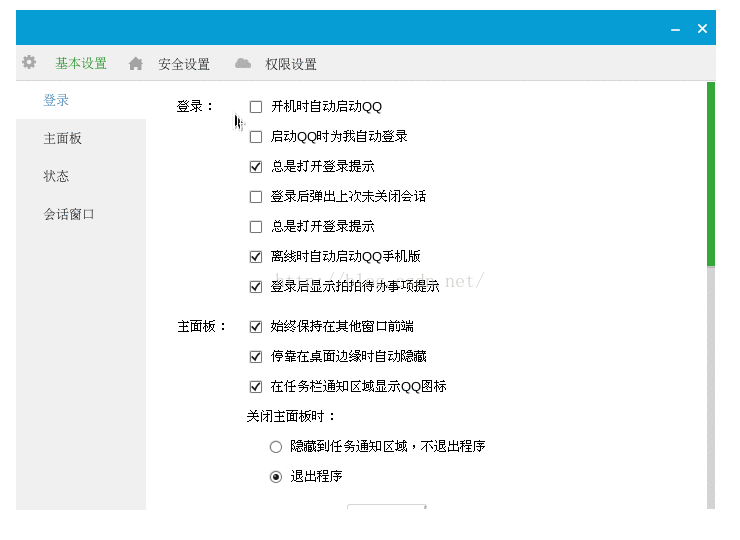Close the settings window with the X
740x540 pixels.
702,29
